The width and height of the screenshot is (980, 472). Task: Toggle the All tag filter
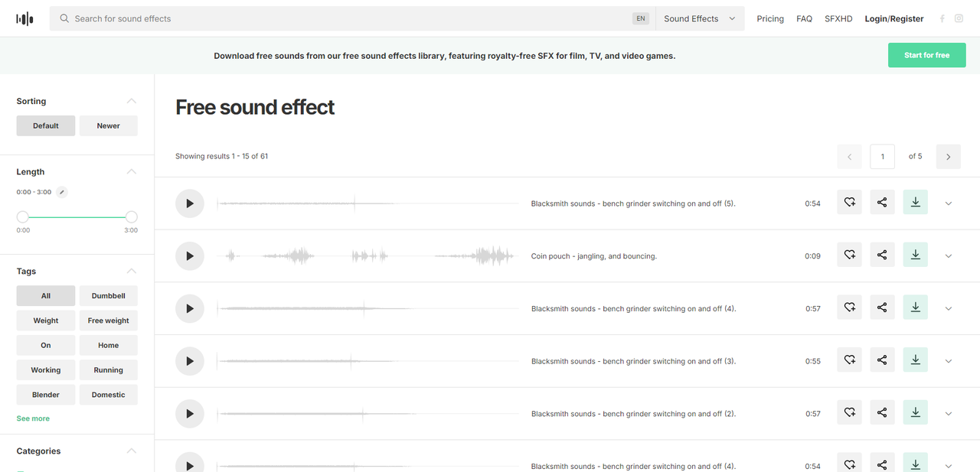tap(46, 296)
